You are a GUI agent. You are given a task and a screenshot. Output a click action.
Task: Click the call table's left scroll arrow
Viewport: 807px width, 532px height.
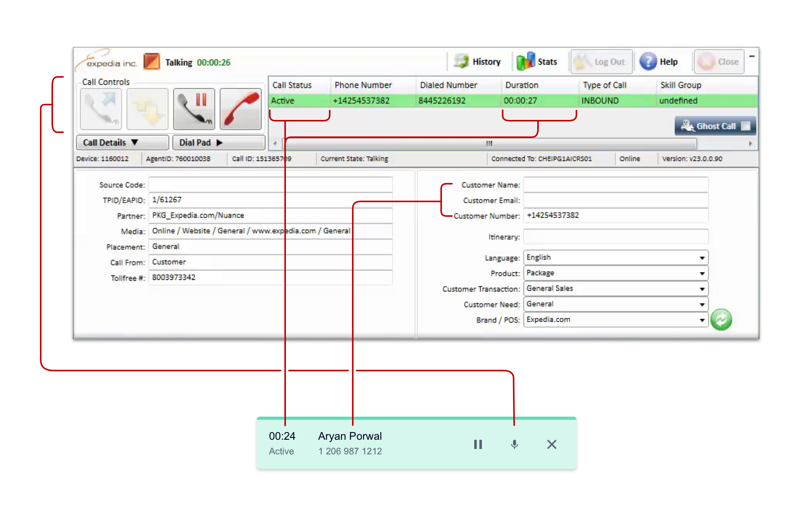pyautogui.click(x=275, y=143)
